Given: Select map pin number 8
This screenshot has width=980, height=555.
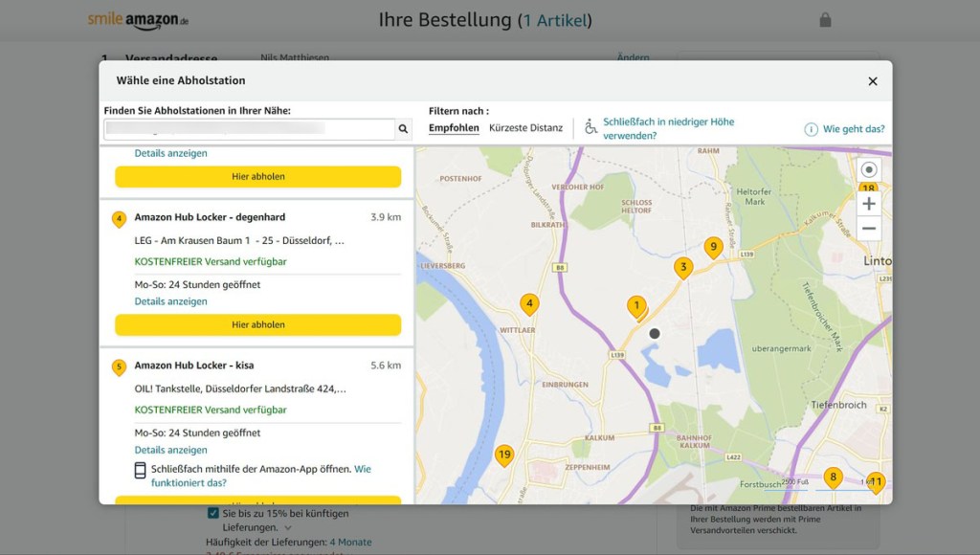Looking at the screenshot, I should pyautogui.click(x=833, y=478).
